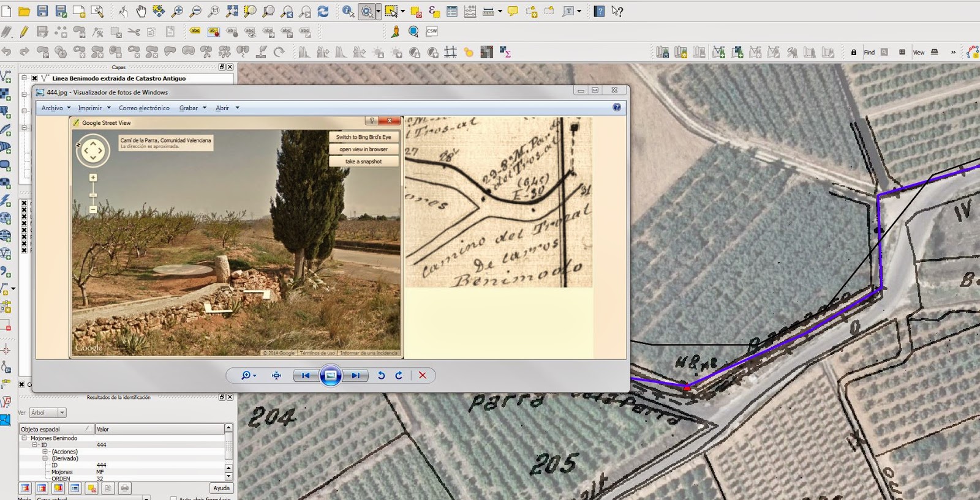Collapse the Mojones Benimodo tree node
The height and width of the screenshot is (500, 980).
[x=24, y=438]
